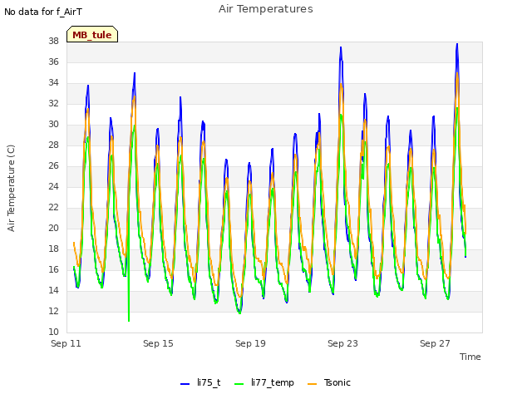Click the 38 y-axis tick label
The height and width of the screenshot is (399, 532).
click(53, 41)
